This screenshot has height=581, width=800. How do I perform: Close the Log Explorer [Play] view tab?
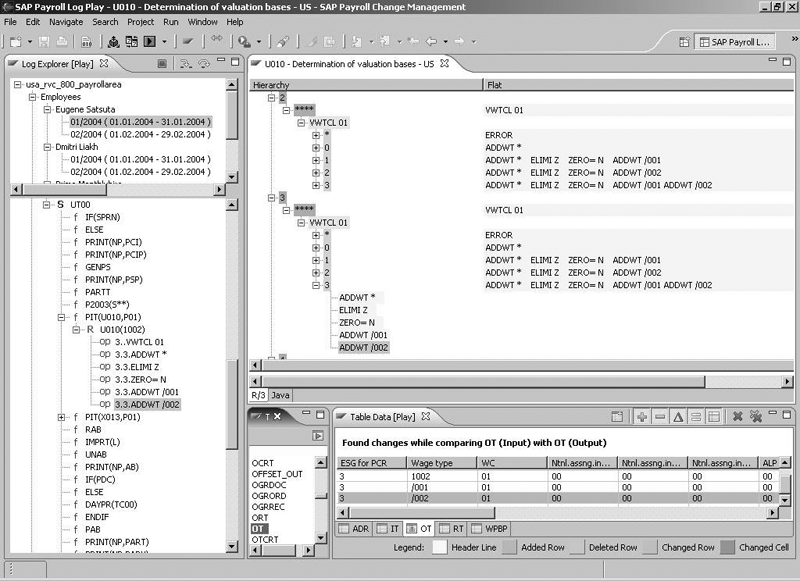(103, 64)
